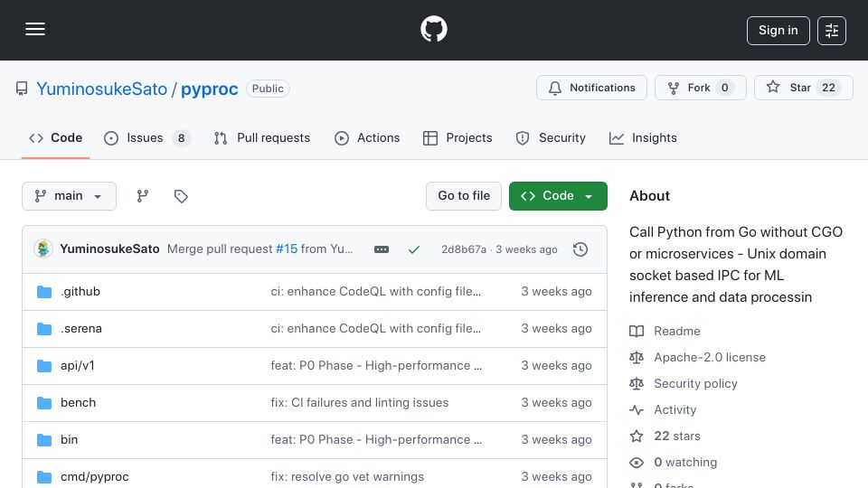Fork the repository
This screenshot has width=868, height=488.
click(700, 88)
